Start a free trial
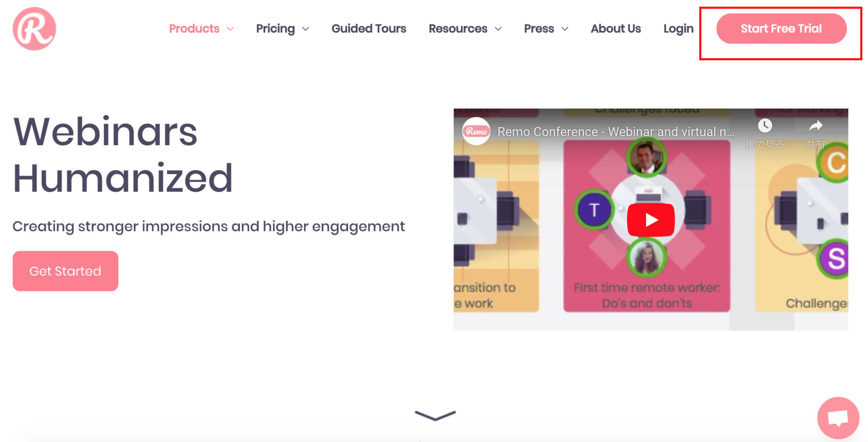Viewport: 868px width, 442px height. coord(781,29)
